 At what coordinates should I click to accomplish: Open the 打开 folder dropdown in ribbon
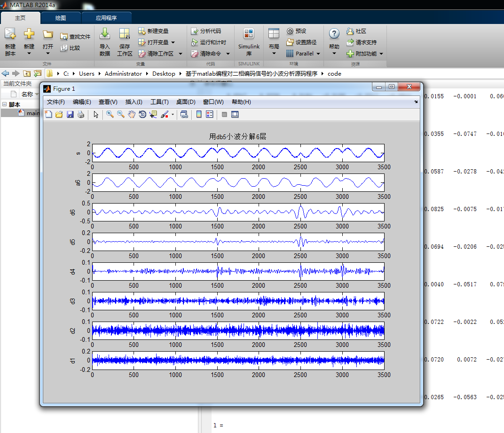pos(47,42)
